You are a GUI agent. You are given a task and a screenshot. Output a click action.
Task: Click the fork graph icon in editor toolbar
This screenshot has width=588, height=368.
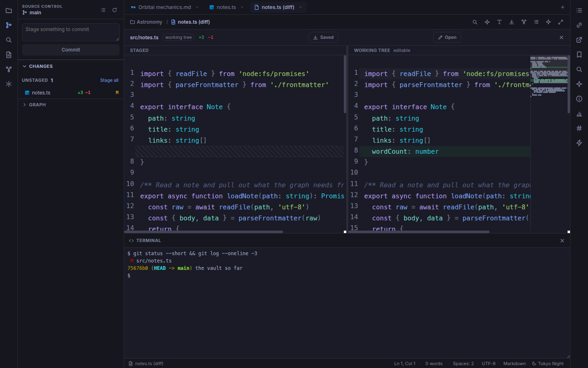[x=524, y=22]
